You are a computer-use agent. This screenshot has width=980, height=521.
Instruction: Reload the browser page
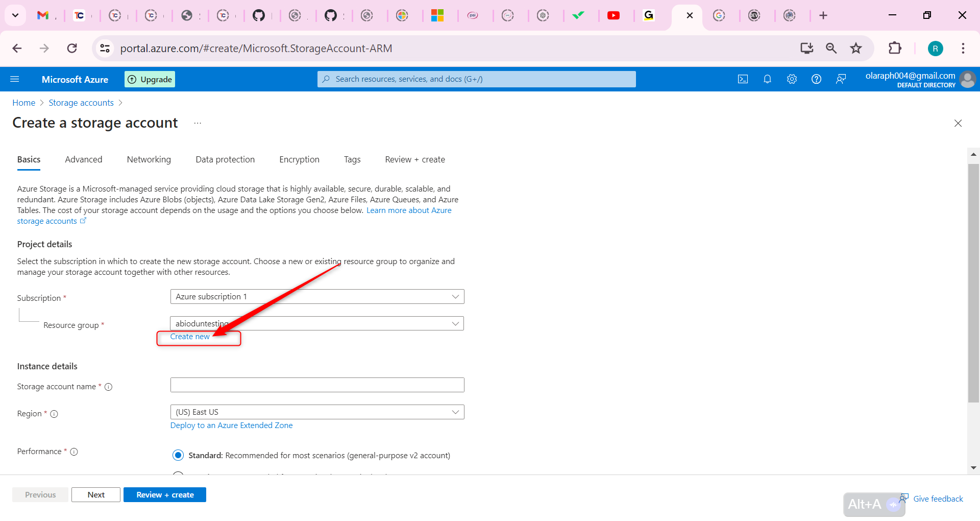coord(72,49)
